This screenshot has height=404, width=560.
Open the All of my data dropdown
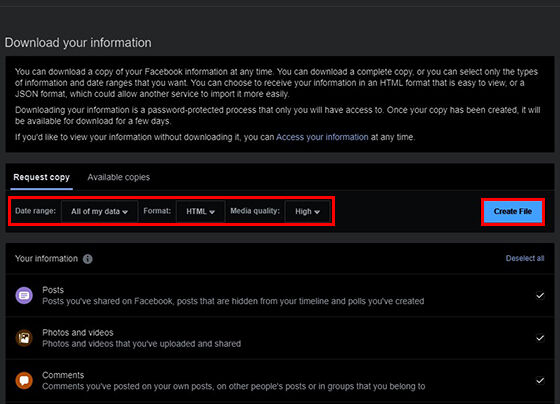click(x=99, y=211)
